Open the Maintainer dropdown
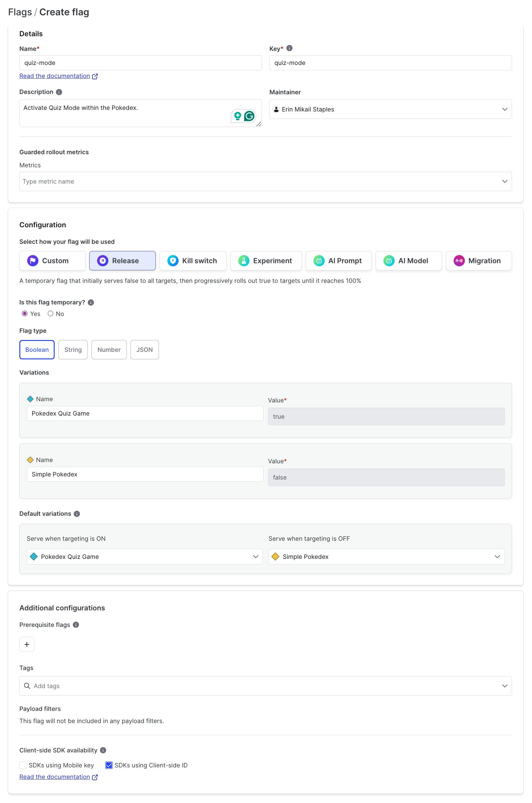Image resolution: width=532 pixels, height=803 pixels. [390, 110]
